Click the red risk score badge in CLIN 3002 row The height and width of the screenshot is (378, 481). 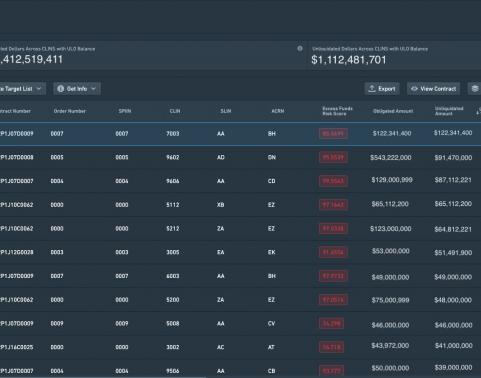click(331, 347)
